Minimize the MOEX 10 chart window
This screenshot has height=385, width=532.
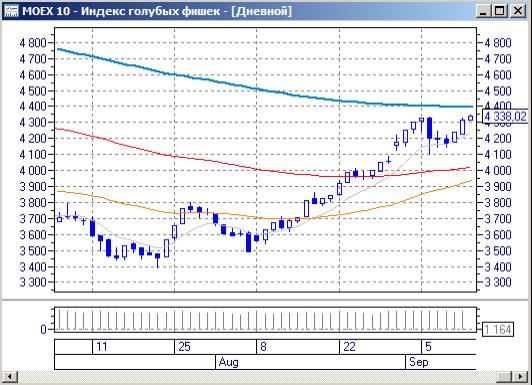[483, 11]
